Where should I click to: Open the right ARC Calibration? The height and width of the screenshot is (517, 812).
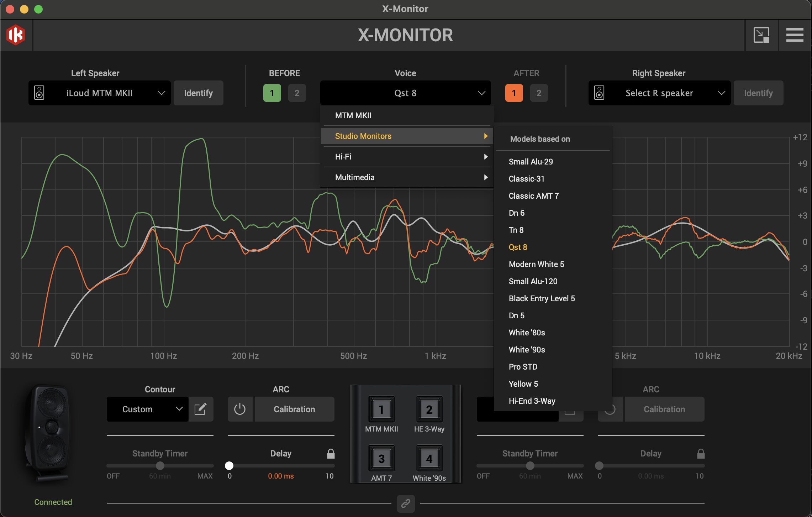[x=665, y=409]
